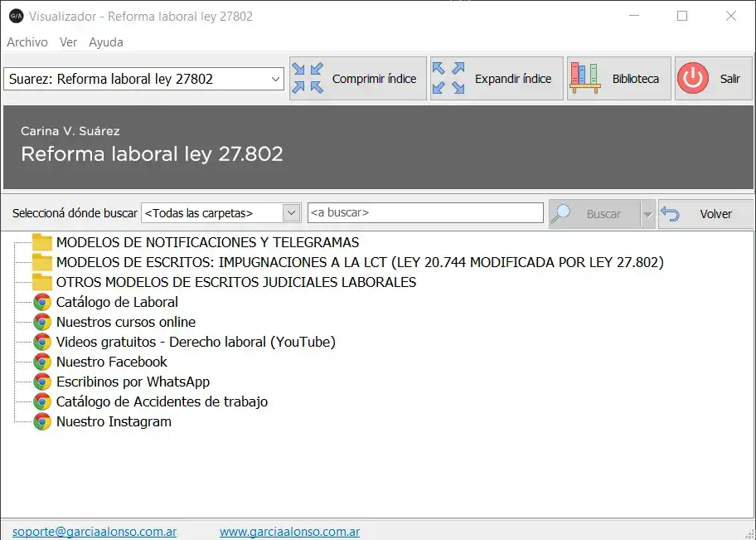The height and width of the screenshot is (540, 756).
Task: Click the soporte@garciaalonso.com.ar email link
Action: [x=94, y=532]
